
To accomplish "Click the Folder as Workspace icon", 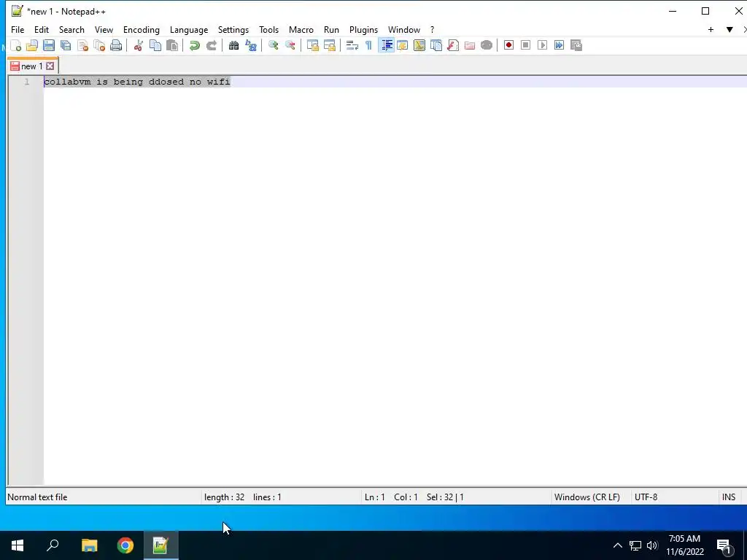I will click(469, 45).
